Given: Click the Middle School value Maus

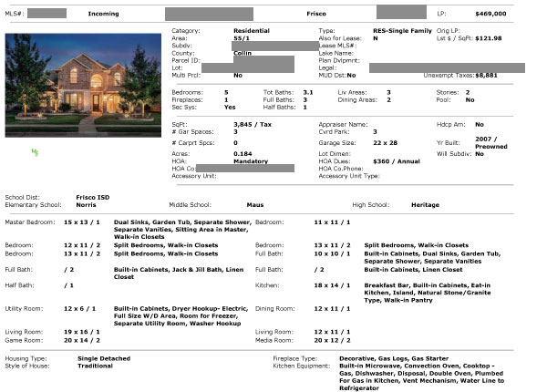Looking at the screenshot, I should pyautogui.click(x=255, y=205).
